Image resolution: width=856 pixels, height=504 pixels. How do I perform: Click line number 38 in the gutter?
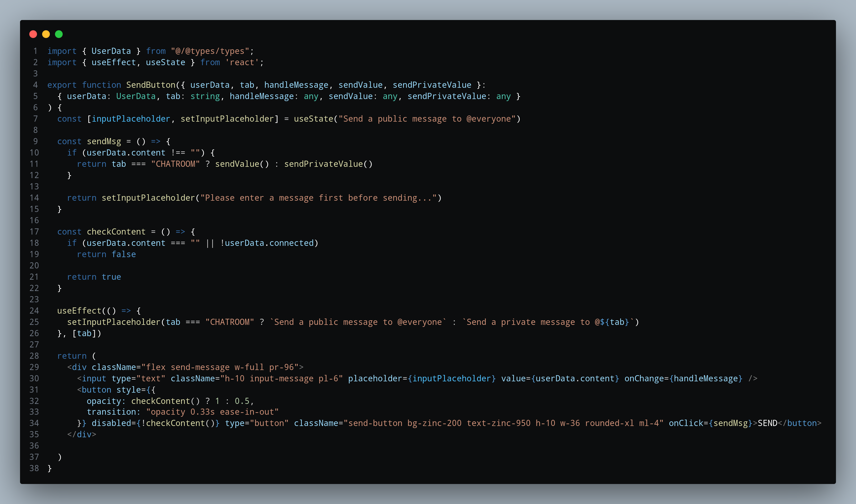(x=34, y=468)
